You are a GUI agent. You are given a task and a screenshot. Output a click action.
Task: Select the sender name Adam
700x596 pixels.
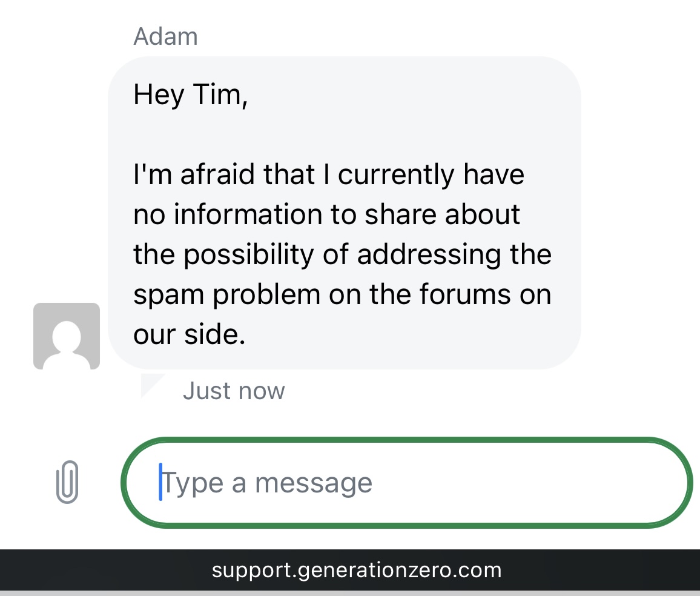tap(166, 36)
